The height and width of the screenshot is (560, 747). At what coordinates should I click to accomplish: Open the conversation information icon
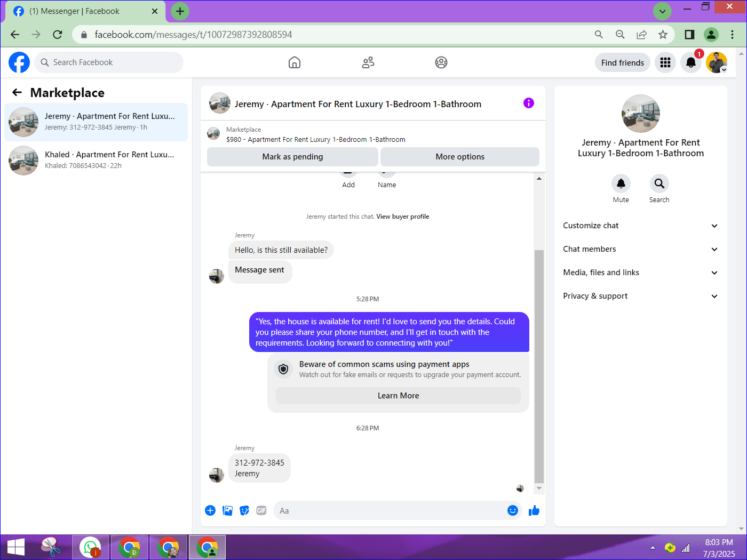pos(529,103)
